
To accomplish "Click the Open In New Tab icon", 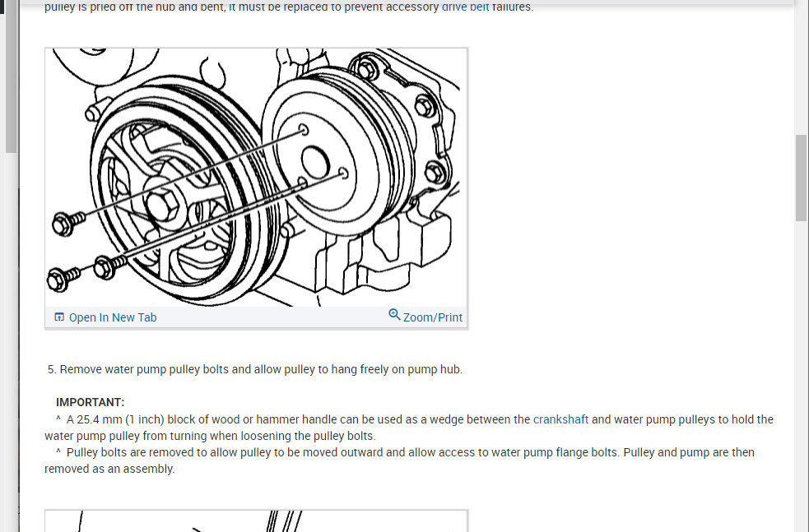I will coord(59,317).
